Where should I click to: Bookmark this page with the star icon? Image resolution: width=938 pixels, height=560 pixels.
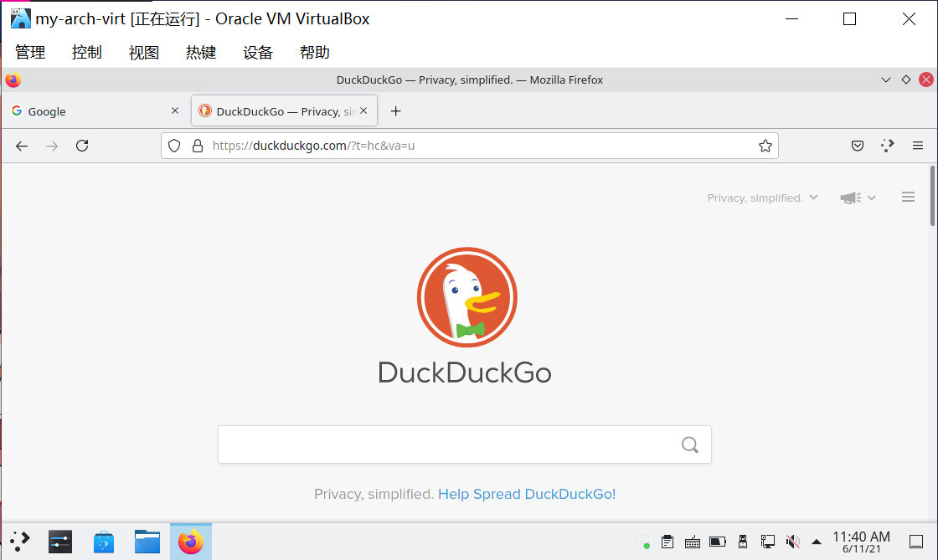tap(765, 146)
